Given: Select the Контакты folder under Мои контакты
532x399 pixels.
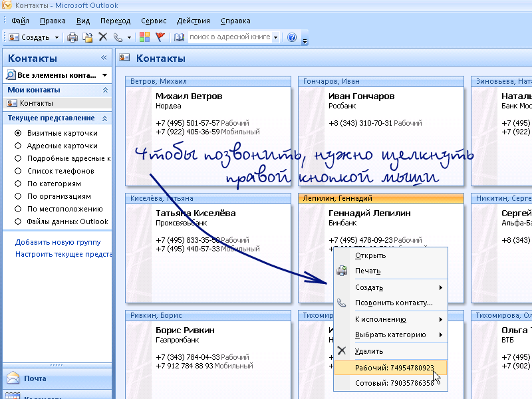Looking at the screenshot, I should [x=57, y=103].
